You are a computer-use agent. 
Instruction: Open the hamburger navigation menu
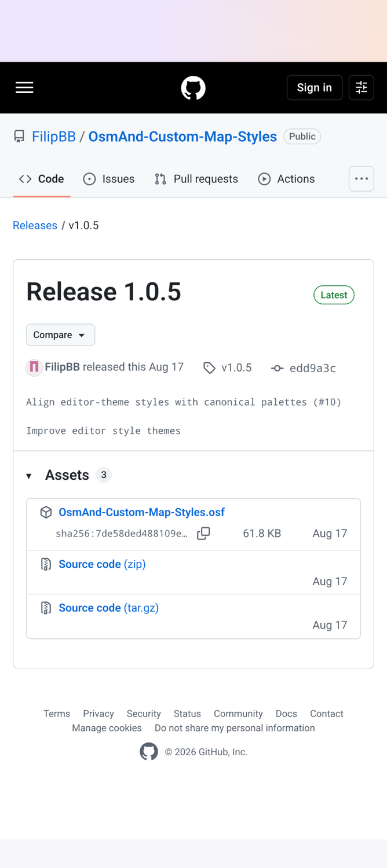point(24,88)
